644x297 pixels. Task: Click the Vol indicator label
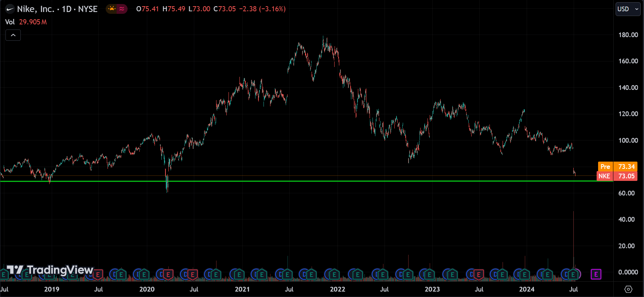click(10, 22)
